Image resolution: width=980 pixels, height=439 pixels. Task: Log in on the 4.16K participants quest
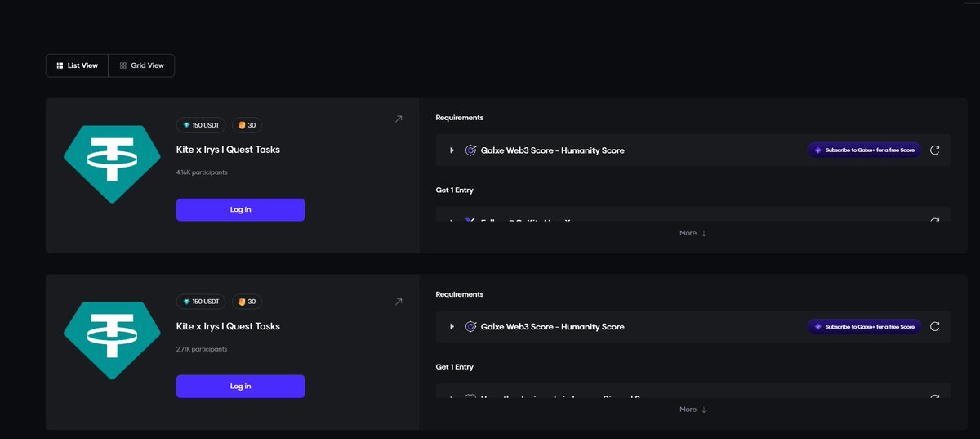[240, 209]
